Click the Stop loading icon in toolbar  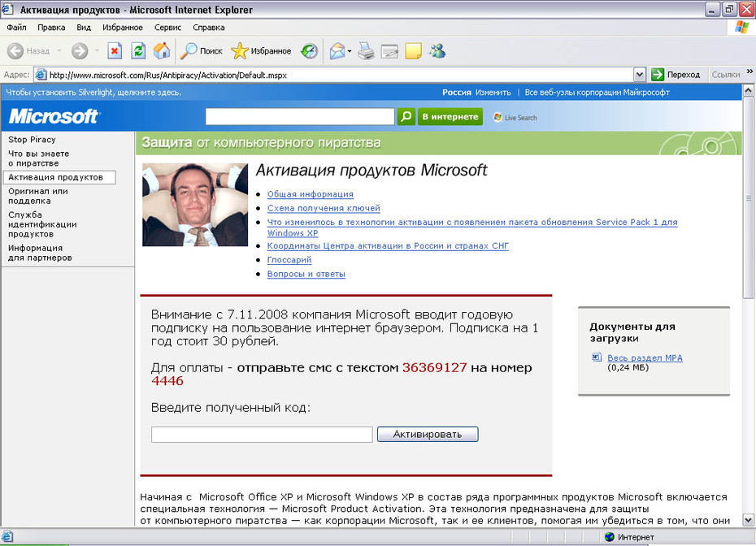click(115, 50)
